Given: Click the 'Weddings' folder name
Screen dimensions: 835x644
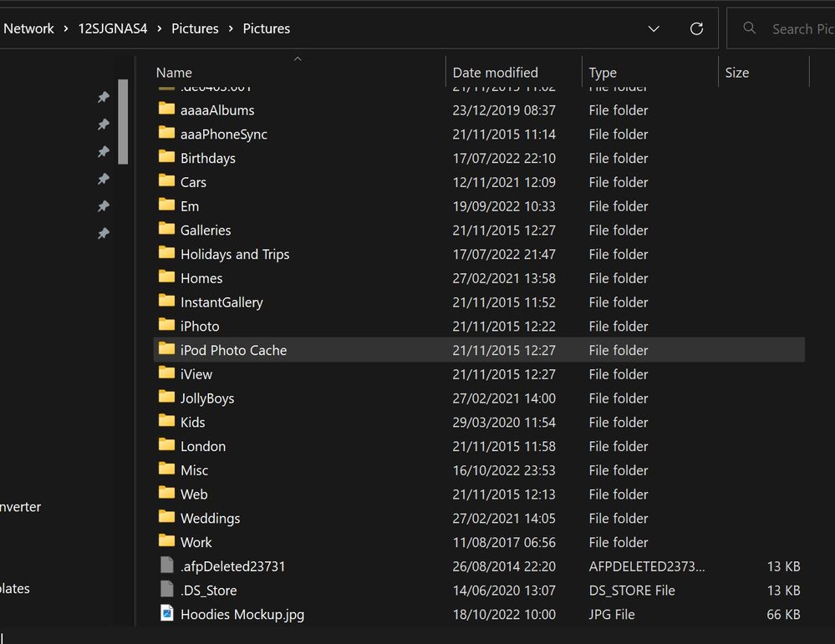Looking at the screenshot, I should 211,519.
